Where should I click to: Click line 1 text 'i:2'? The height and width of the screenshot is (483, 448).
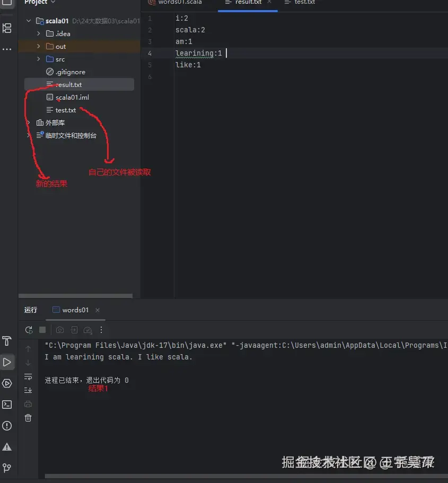182,18
